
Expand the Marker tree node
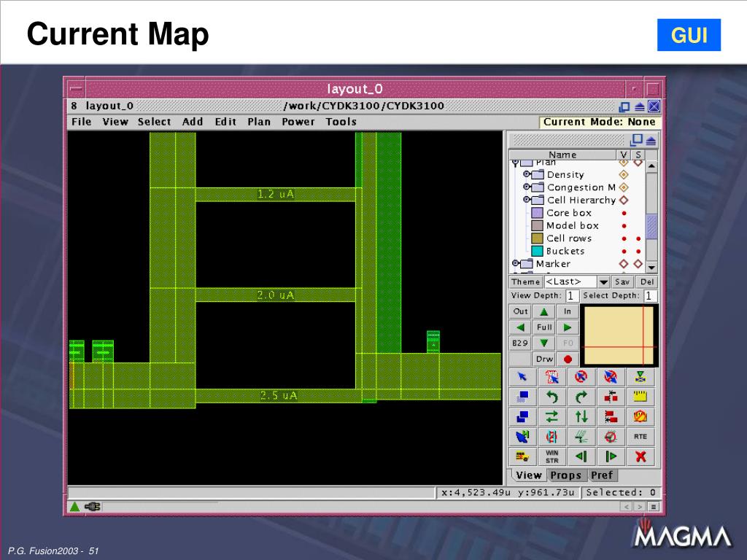(x=515, y=262)
